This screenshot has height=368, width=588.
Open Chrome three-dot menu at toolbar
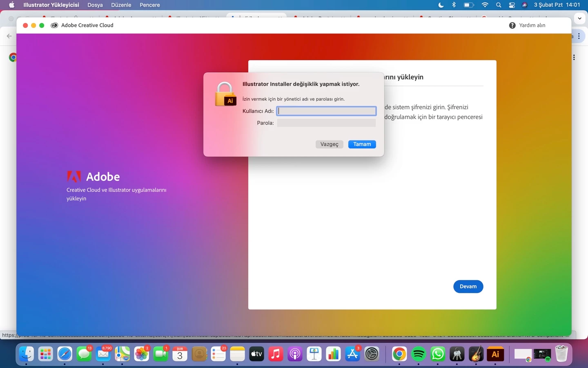click(579, 36)
